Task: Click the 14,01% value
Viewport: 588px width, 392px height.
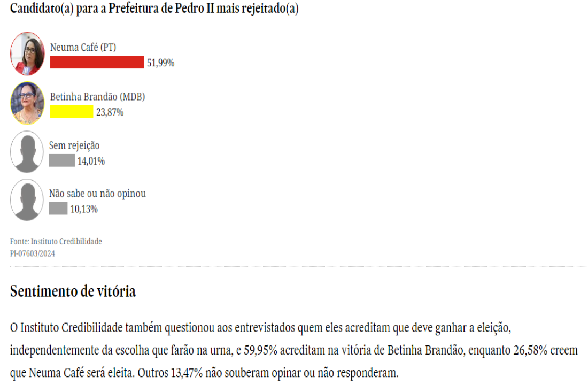Action: click(91, 161)
